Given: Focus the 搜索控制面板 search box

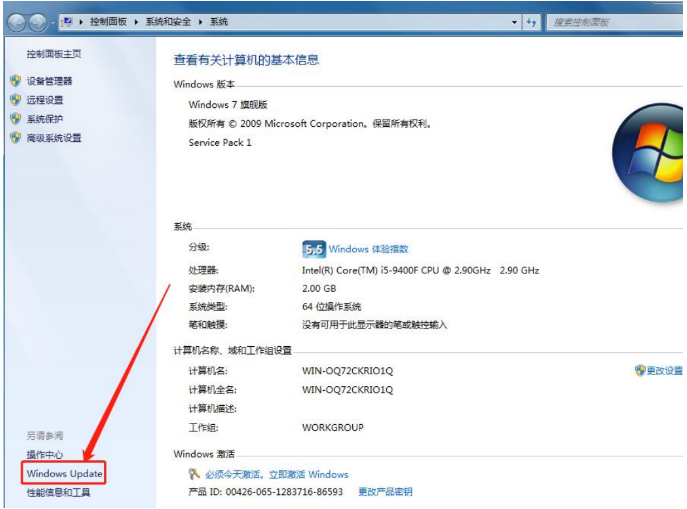Looking at the screenshot, I should pyautogui.click(x=615, y=22).
